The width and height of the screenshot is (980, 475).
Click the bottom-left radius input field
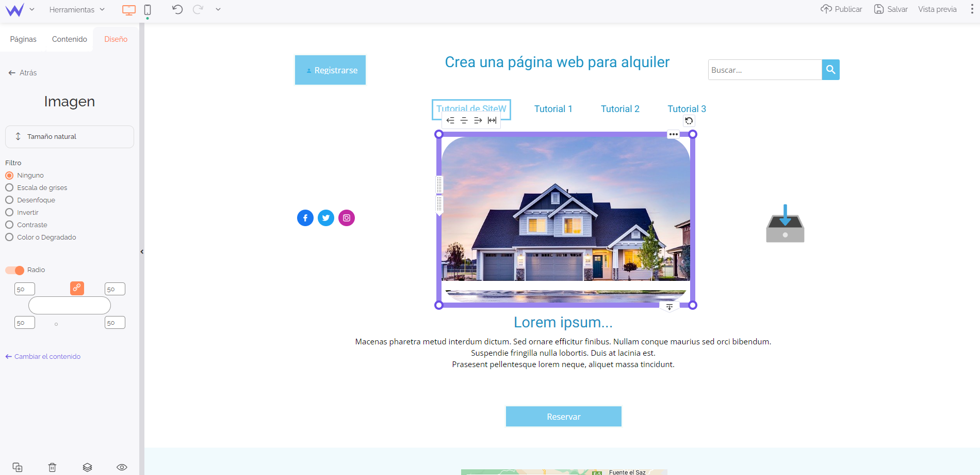[25, 323]
